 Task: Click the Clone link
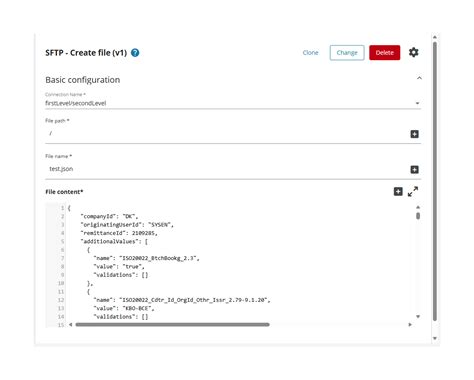tap(310, 53)
